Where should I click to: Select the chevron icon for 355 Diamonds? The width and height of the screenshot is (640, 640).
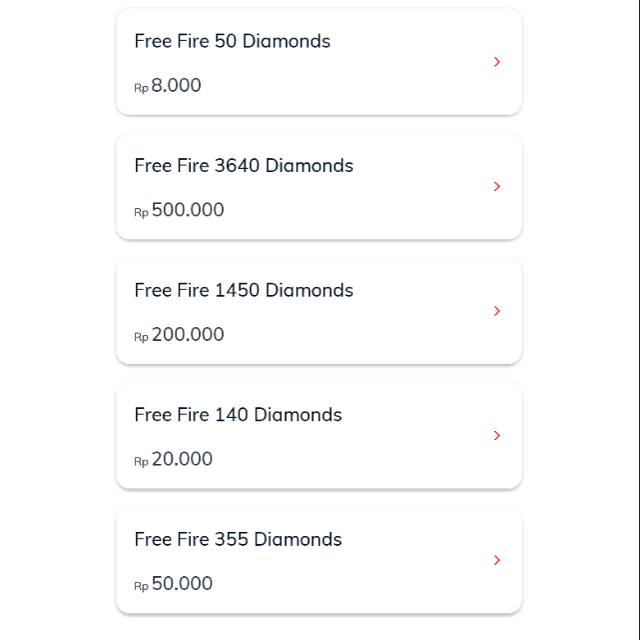(x=497, y=560)
